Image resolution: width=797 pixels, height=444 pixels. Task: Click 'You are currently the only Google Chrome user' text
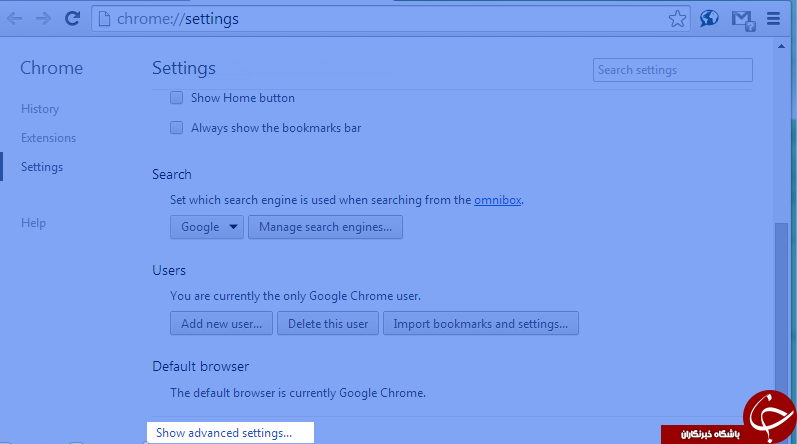[x=295, y=296]
